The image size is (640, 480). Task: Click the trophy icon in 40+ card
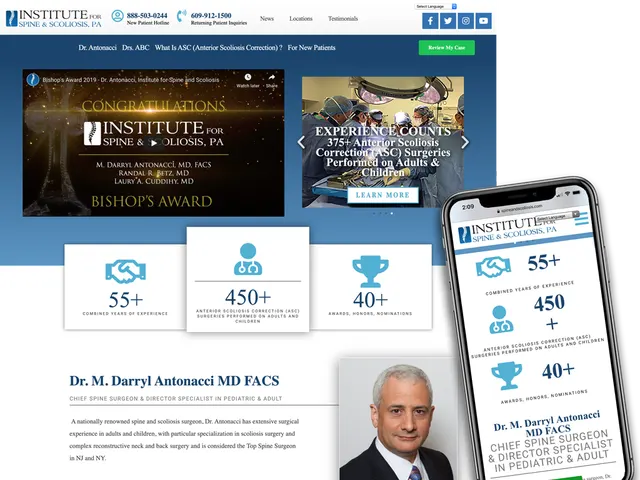click(x=370, y=271)
